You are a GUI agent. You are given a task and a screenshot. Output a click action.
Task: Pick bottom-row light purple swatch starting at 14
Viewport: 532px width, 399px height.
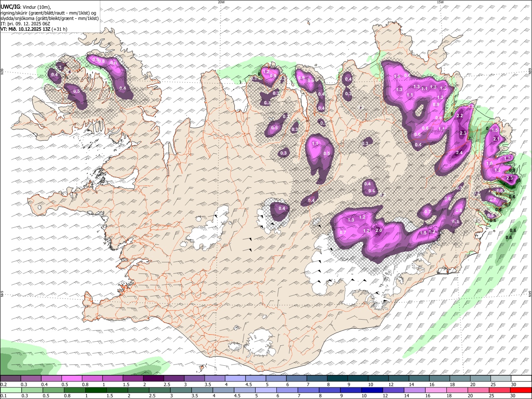coord(414,390)
